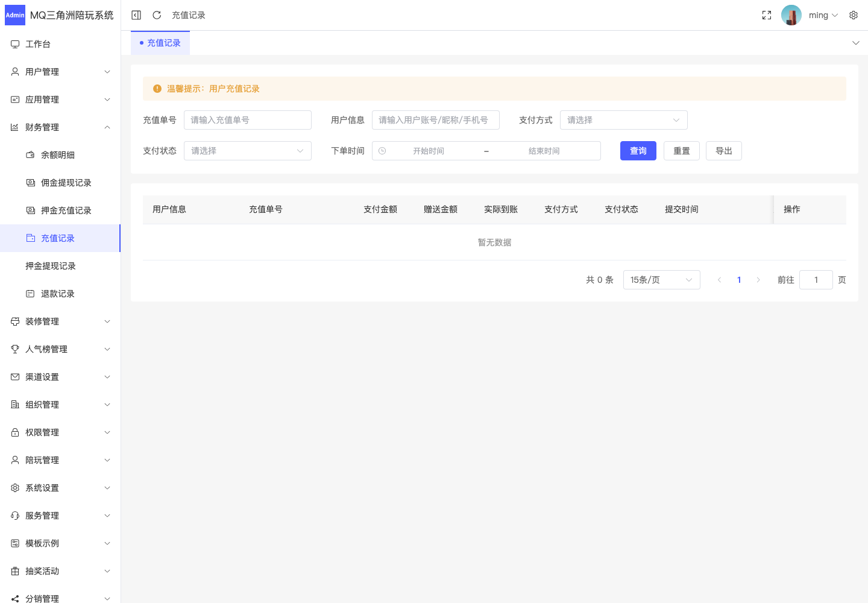Enter fullscreen mode via the expand icon
Image resolution: width=868 pixels, height=603 pixels.
point(767,15)
